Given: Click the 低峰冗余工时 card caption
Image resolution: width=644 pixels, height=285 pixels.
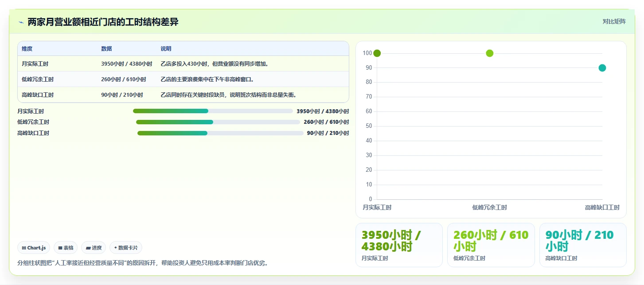Looking at the screenshot, I should point(469,258).
